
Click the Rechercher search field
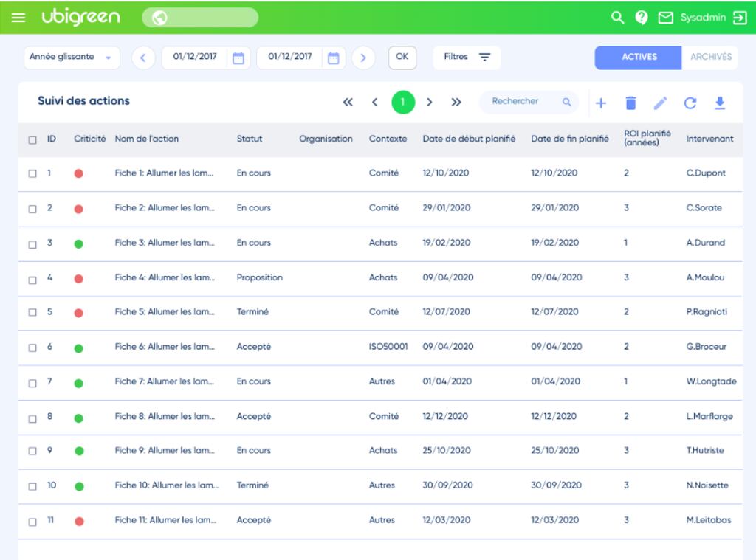529,102
